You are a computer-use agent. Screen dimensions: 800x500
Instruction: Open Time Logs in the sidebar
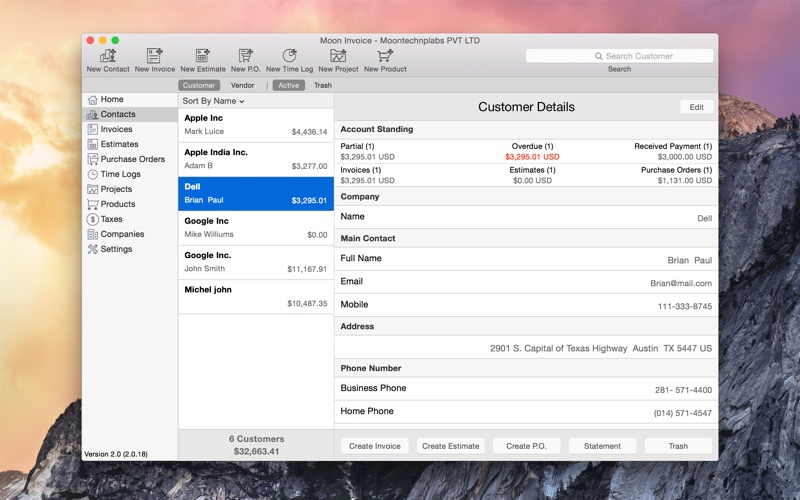pyautogui.click(x=130, y=174)
